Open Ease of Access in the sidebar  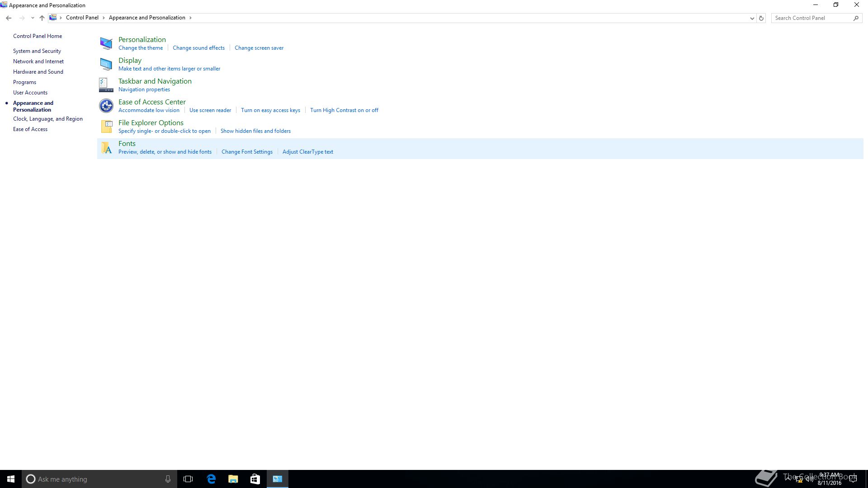coord(30,129)
